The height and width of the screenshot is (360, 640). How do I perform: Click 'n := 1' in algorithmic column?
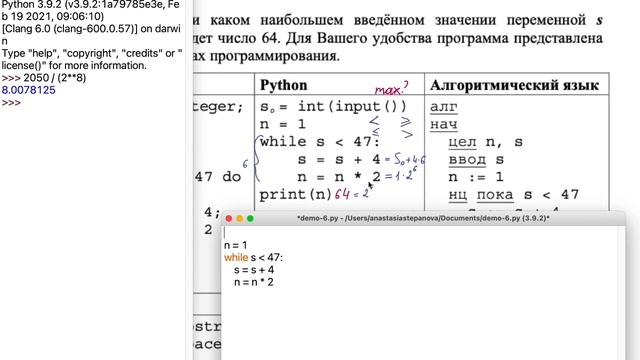tap(476, 177)
